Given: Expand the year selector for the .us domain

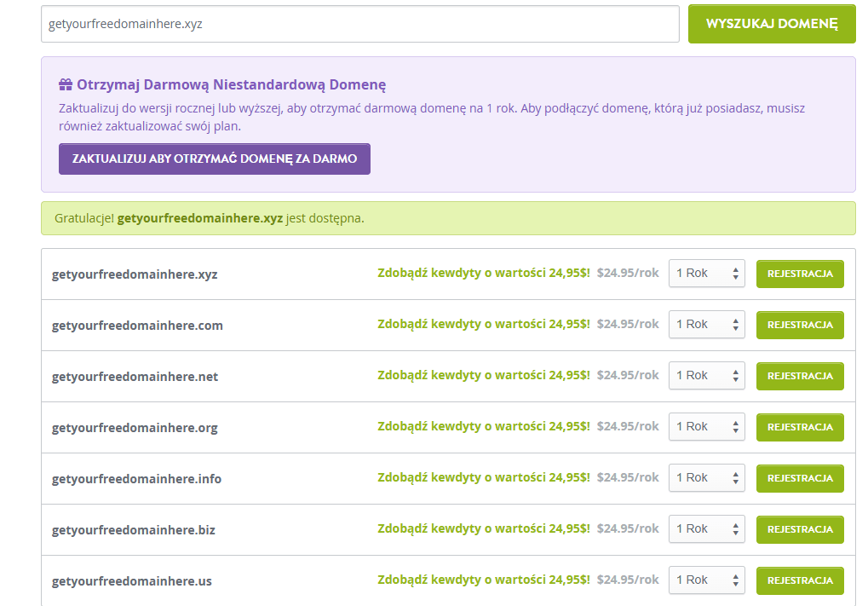Looking at the screenshot, I should 707,580.
